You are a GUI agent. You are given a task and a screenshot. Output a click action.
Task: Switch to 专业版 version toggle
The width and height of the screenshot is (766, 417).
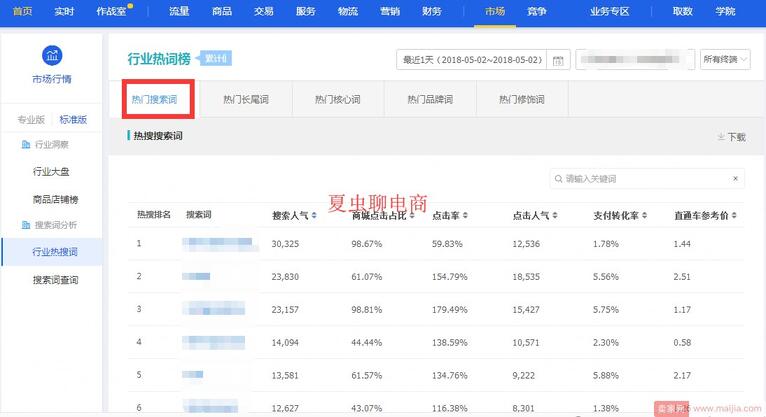[x=30, y=120]
